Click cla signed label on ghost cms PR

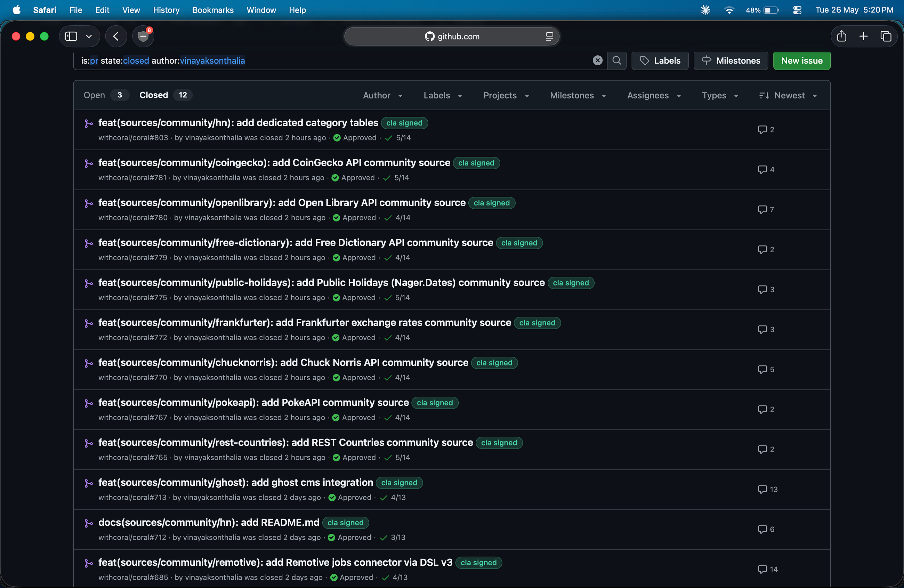[x=399, y=482]
